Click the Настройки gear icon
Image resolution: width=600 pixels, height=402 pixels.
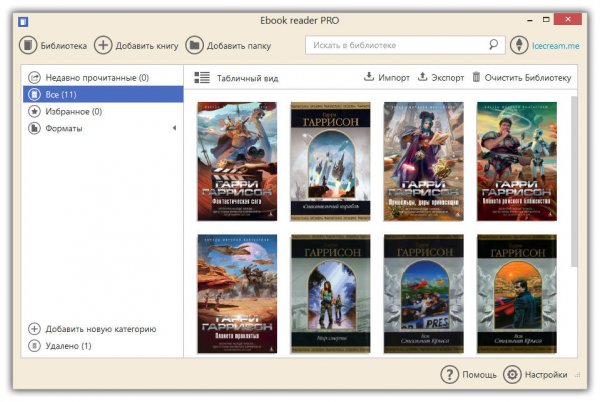click(512, 374)
